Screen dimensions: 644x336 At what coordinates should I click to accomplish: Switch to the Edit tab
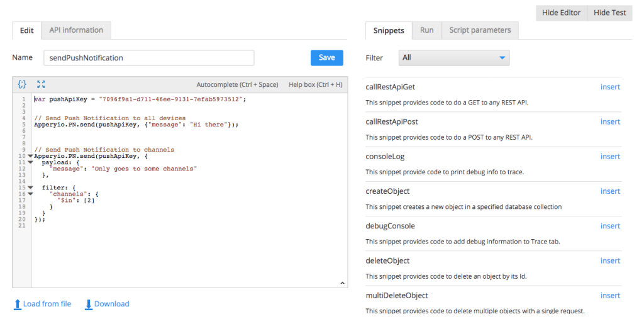(x=26, y=30)
